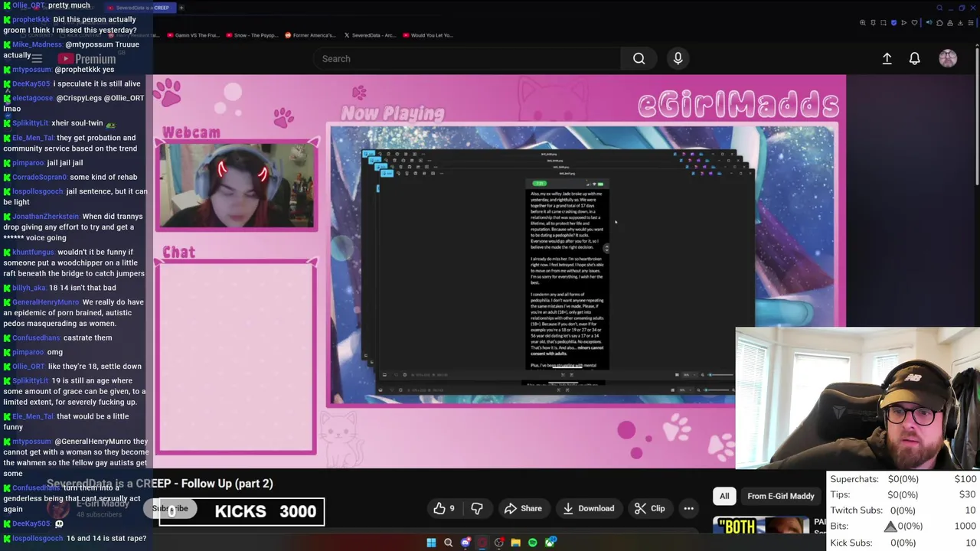
Task: Click the 'Kick Subs:' goal row
Action: coord(903,543)
